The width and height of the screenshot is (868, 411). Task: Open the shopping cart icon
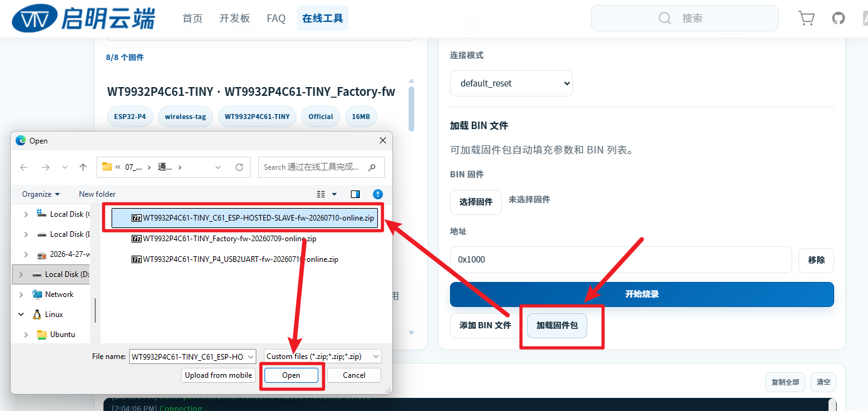coord(807,18)
